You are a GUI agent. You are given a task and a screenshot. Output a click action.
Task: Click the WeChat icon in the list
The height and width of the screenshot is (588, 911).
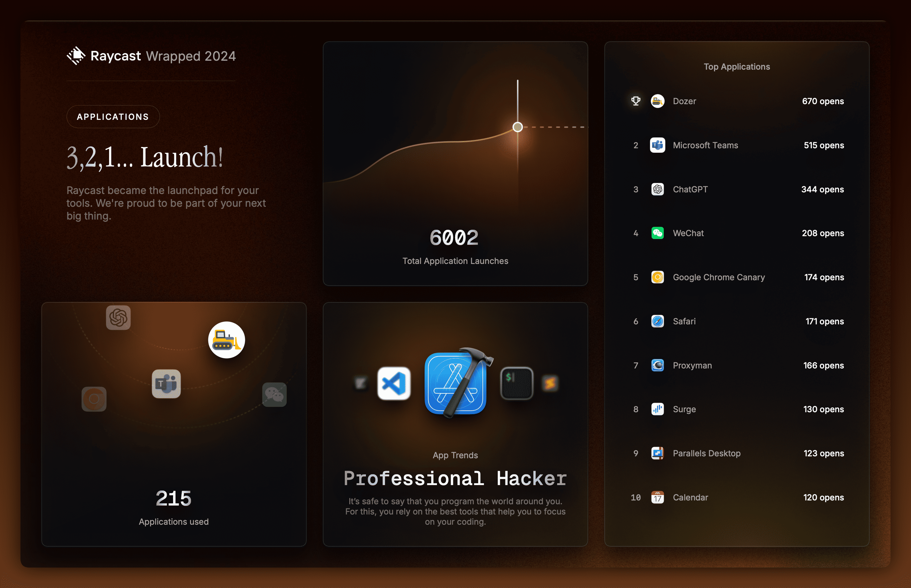coord(657,233)
